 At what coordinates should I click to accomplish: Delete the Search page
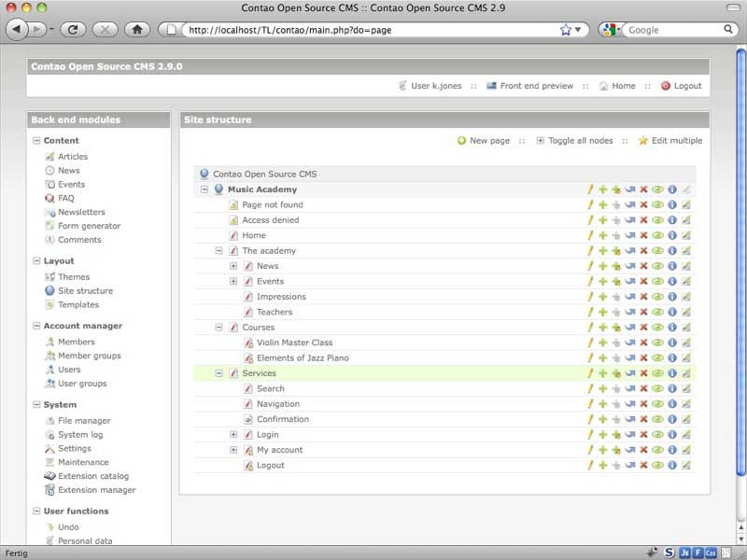[643, 388]
